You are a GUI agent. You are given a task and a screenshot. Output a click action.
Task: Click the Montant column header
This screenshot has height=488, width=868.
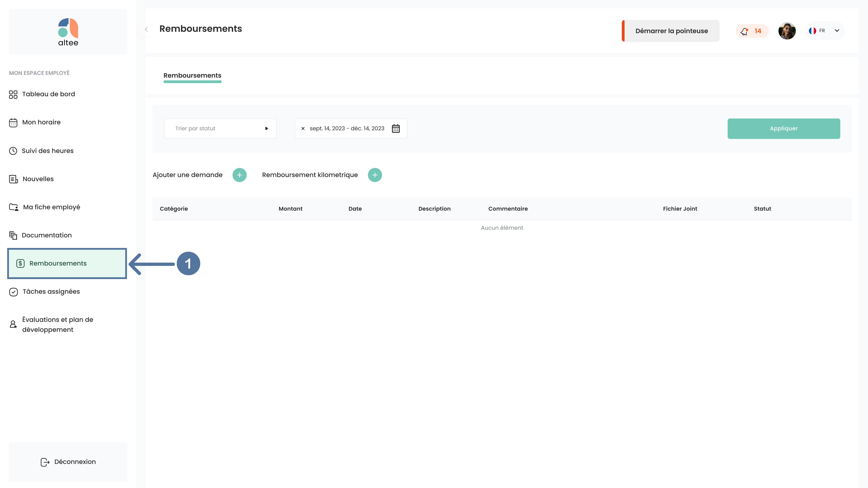(290, 209)
